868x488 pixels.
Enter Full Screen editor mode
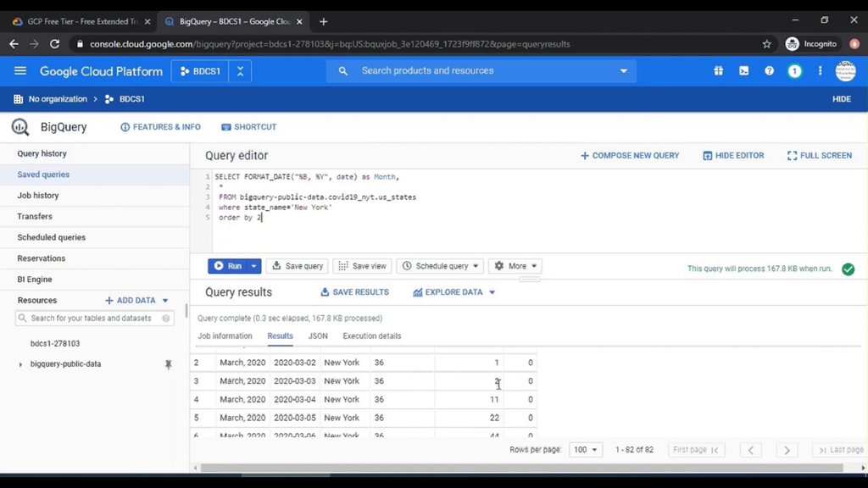820,156
